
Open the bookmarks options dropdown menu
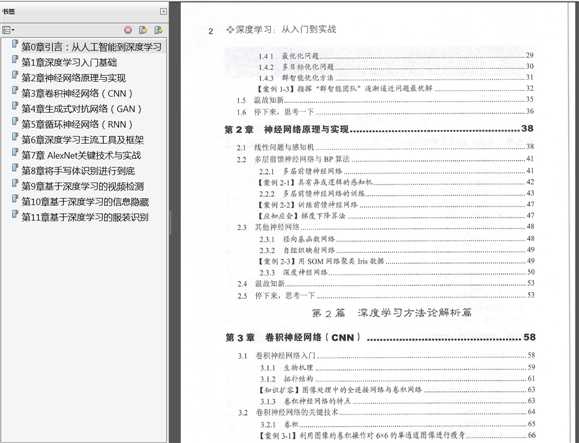coord(8,30)
